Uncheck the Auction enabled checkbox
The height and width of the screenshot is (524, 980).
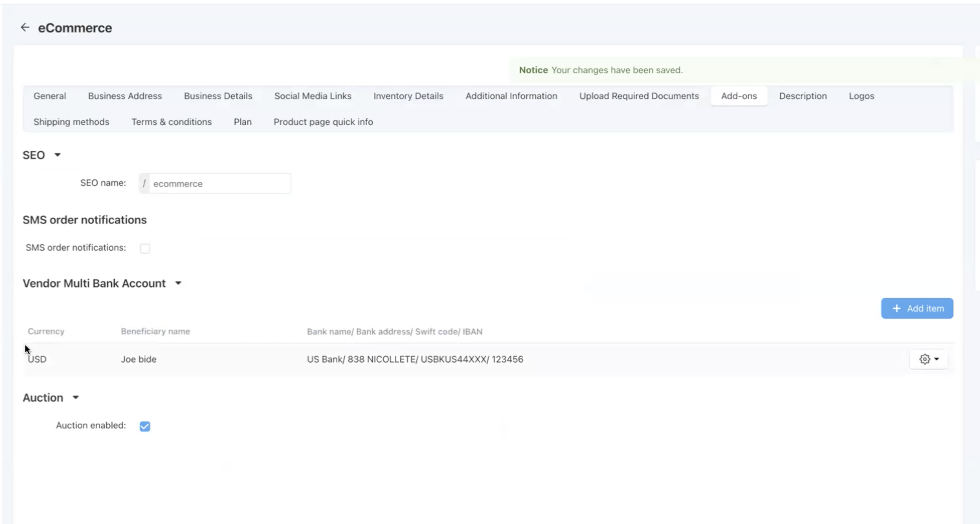145,426
